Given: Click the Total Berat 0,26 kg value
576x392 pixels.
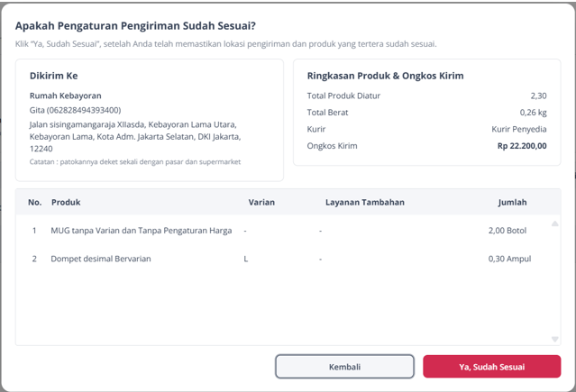Looking at the screenshot, I should click(x=533, y=112).
